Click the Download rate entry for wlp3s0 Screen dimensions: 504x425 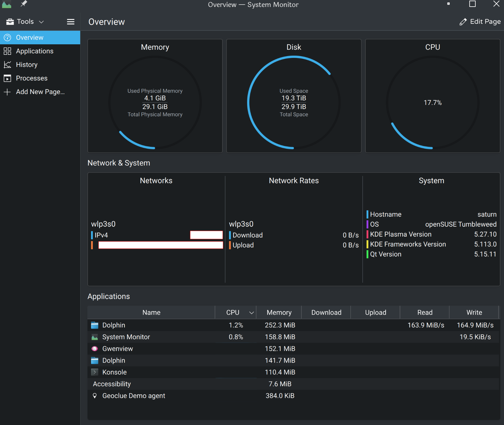(x=294, y=235)
